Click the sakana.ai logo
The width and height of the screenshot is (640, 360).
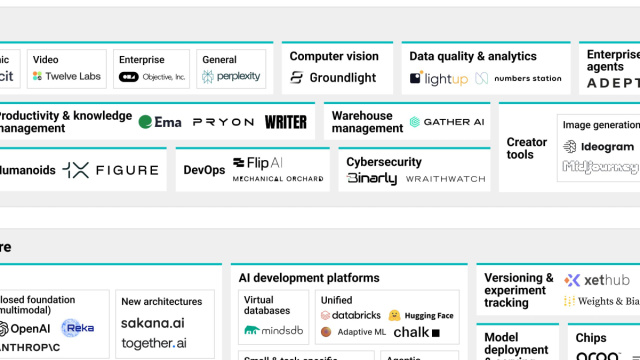click(153, 323)
